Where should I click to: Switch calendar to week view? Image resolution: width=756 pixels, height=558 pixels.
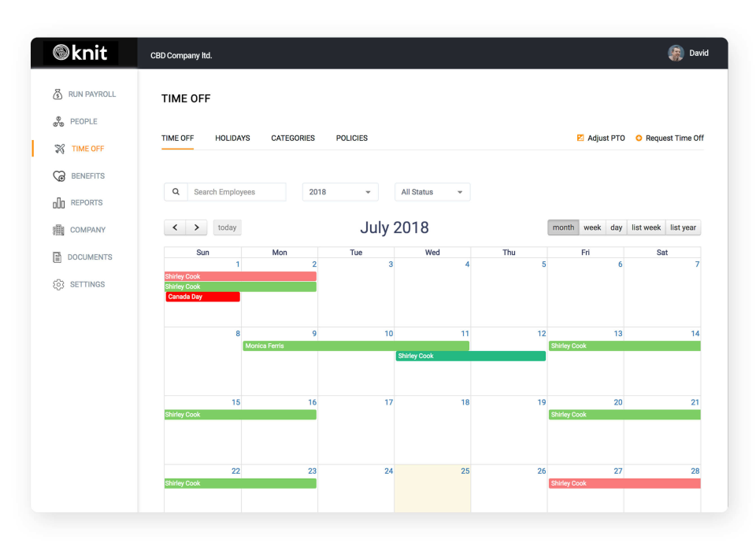click(x=592, y=227)
